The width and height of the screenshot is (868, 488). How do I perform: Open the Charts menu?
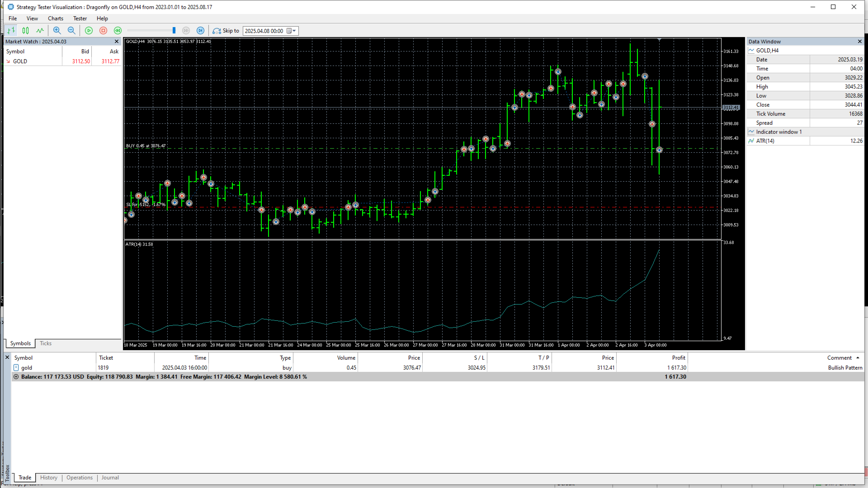[x=56, y=19]
